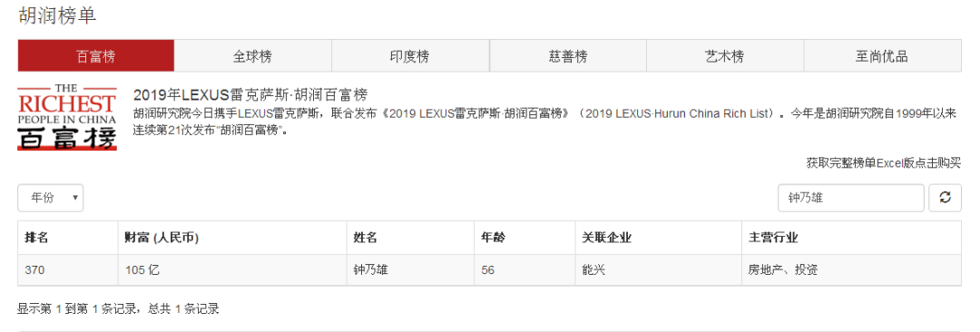Open the 至尚优品 tab
The height and width of the screenshot is (332, 980).
[x=882, y=56]
